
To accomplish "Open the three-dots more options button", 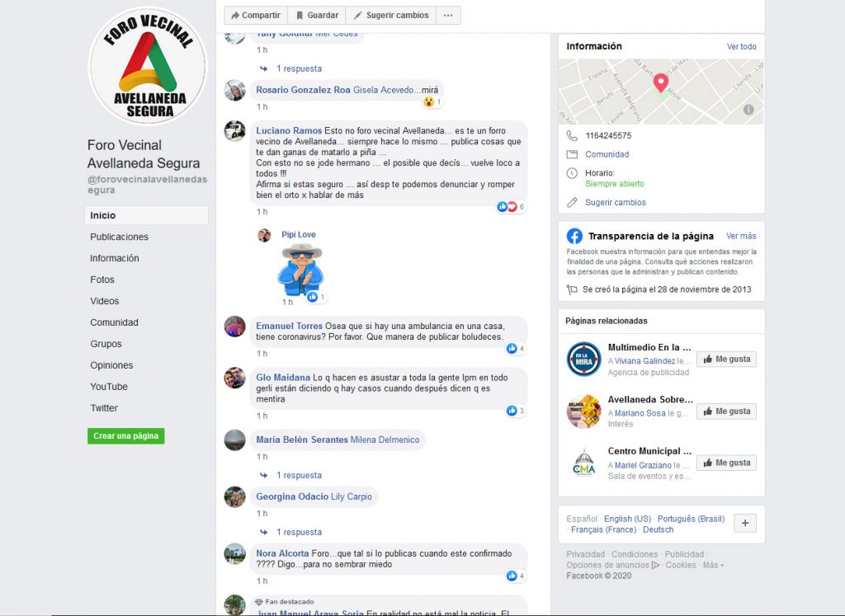I will [x=448, y=15].
